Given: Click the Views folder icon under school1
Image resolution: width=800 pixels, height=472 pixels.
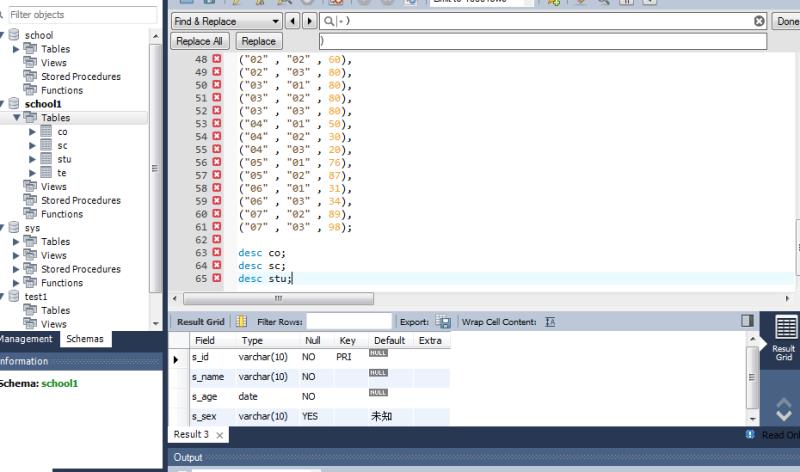Looking at the screenshot, I should (30, 186).
